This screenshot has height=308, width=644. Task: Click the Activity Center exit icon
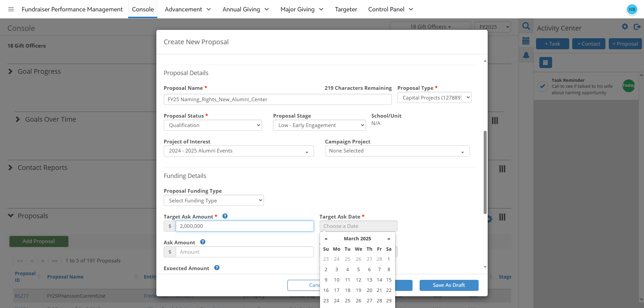[637, 26]
